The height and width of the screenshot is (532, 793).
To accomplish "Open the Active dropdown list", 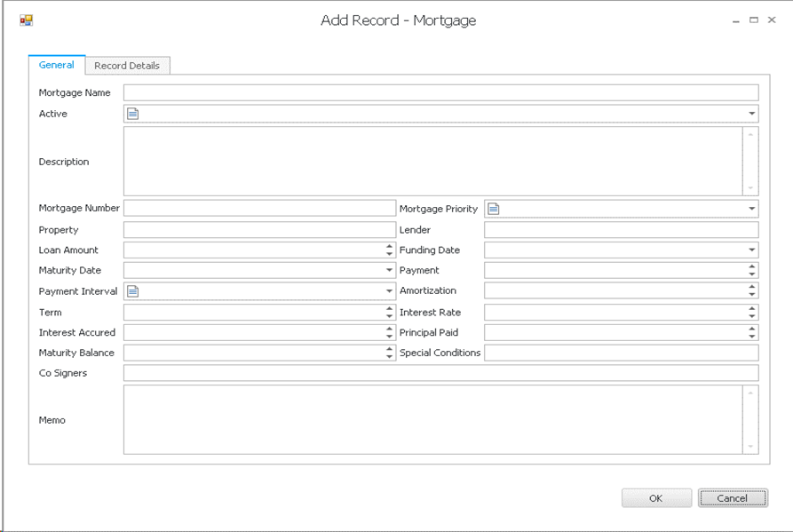I will point(751,114).
